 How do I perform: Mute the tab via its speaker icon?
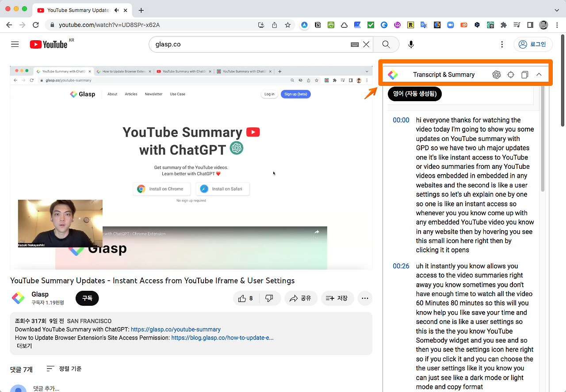pos(117,10)
